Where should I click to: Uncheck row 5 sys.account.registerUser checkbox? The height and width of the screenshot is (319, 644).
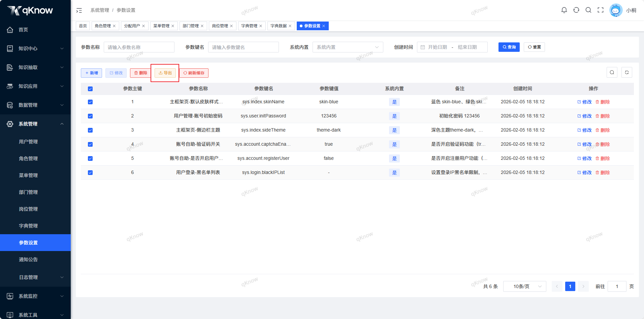pos(90,158)
